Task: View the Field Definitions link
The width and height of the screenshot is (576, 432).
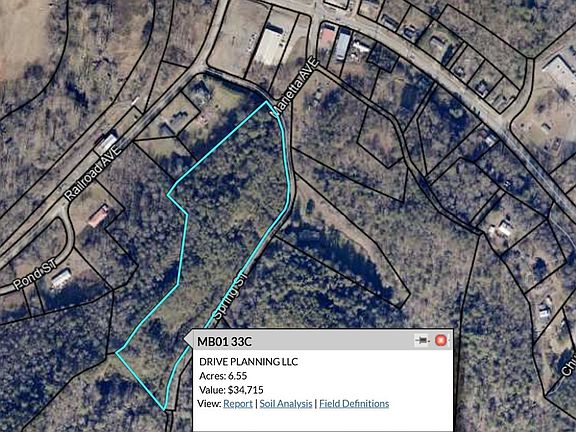Action: click(354, 404)
